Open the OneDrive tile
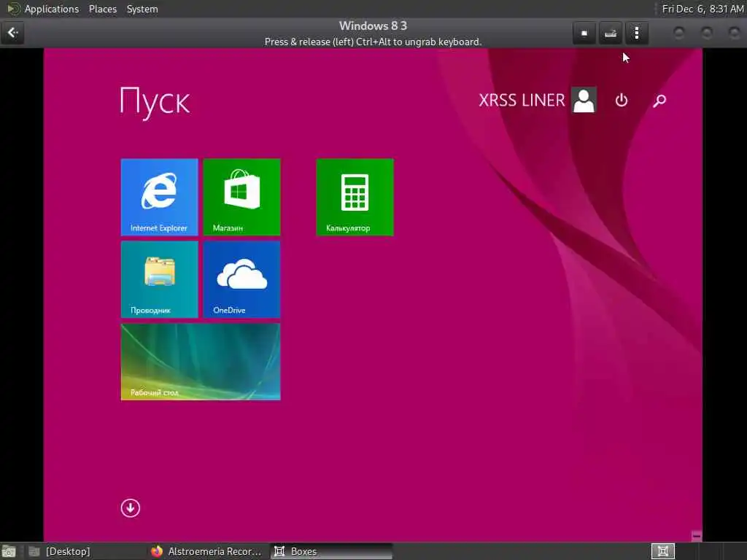This screenshot has width=747, height=560. click(241, 279)
